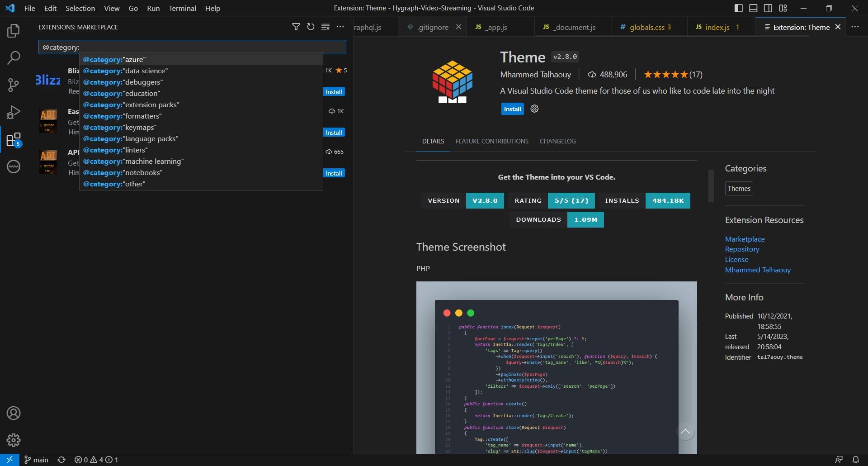Image resolution: width=868 pixels, height=466 pixels.
Task: Select @category:"azure" suggestion
Action: (201, 59)
